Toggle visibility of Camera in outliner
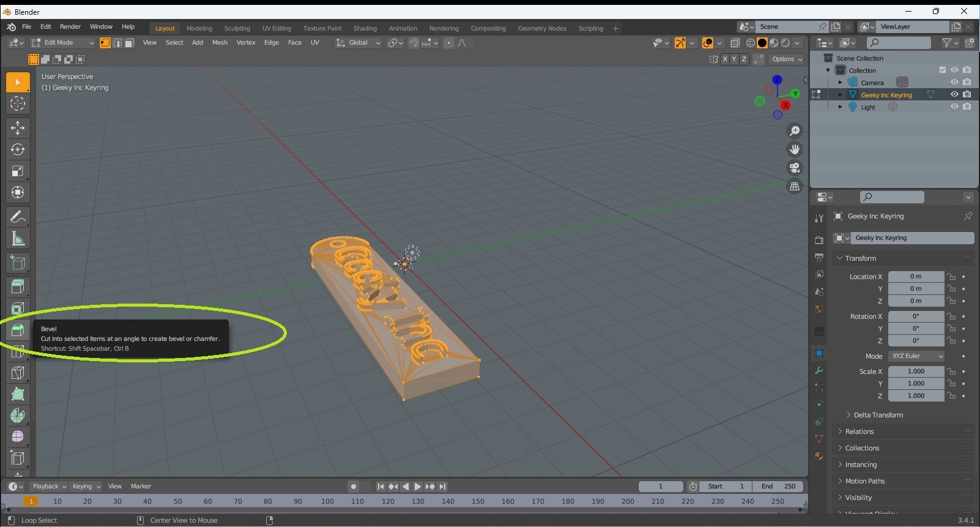The height and width of the screenshot is (527, 980). (954, 82)
